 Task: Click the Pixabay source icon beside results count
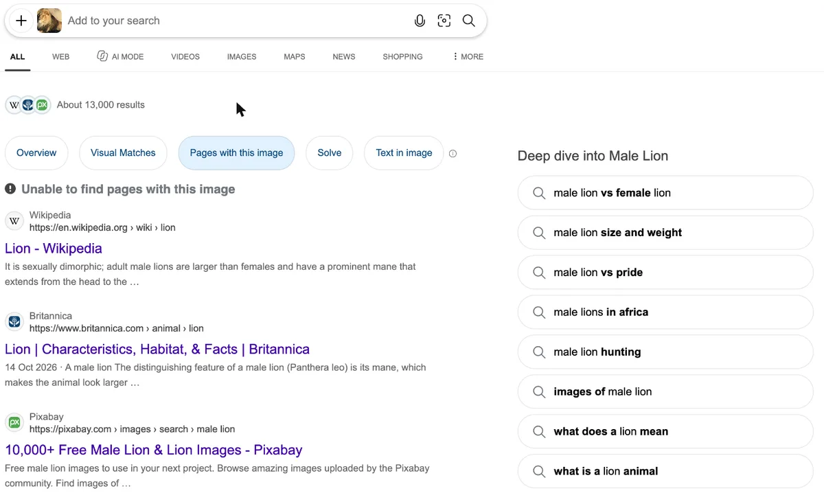tap(42, 105)
